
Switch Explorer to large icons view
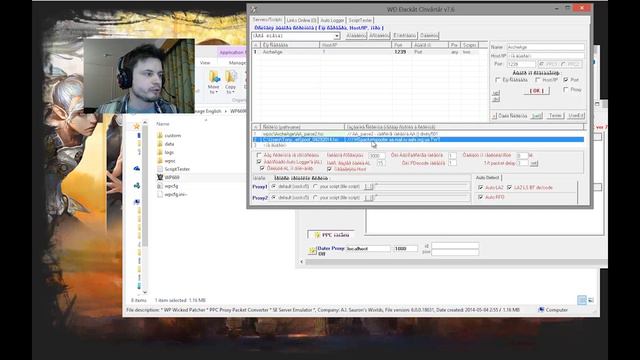click(x=591, y=300)
